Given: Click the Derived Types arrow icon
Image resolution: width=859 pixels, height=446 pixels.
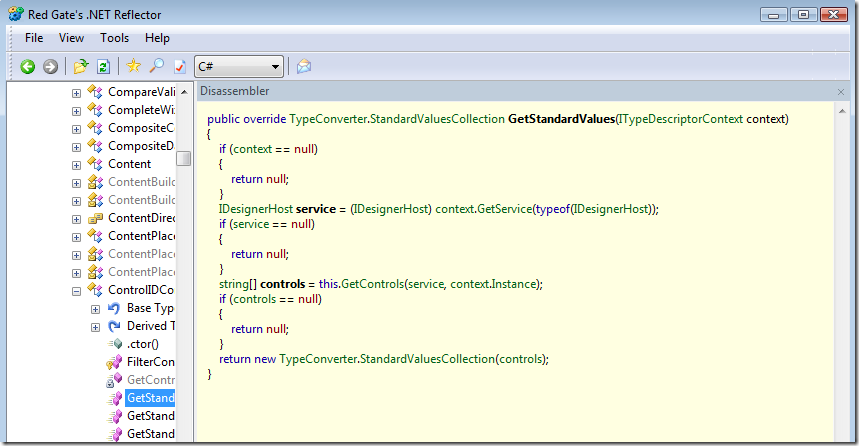Looking at the screenshot, I should [x=114, y=326].
